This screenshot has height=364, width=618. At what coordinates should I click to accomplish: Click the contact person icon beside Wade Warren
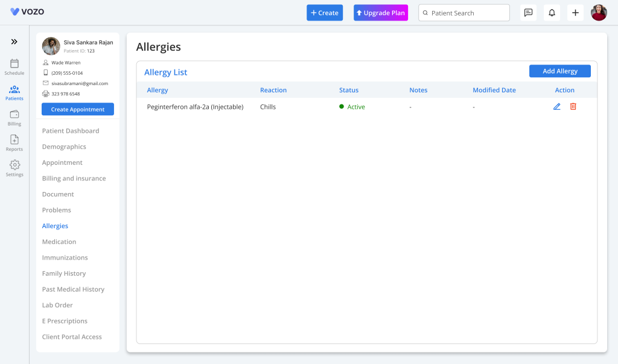coord(46,62)
